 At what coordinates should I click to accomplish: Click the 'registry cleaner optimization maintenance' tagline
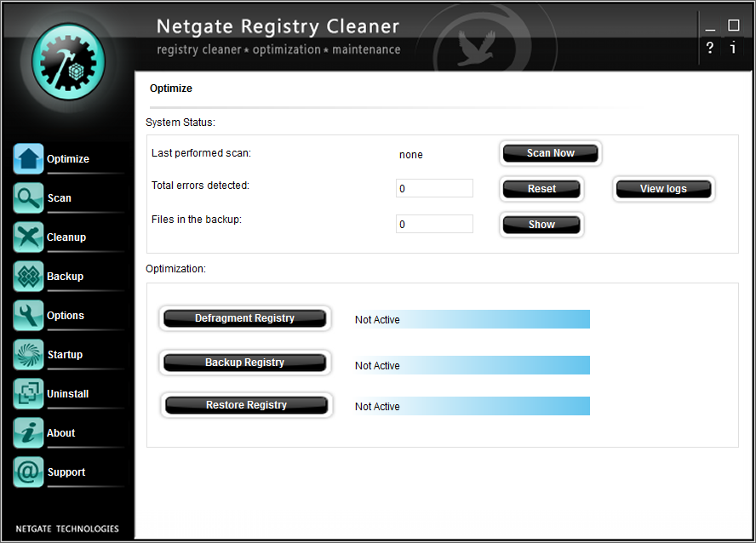278,49
